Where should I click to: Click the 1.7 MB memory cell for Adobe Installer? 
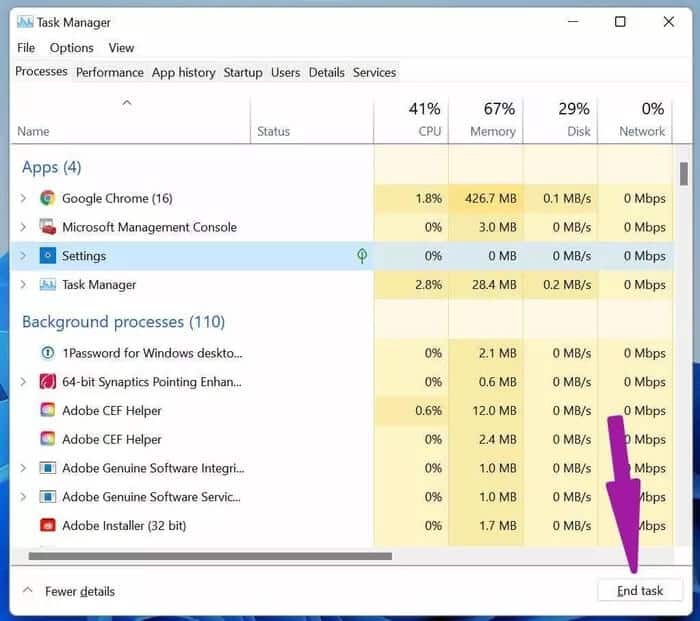tap(485, 526)
